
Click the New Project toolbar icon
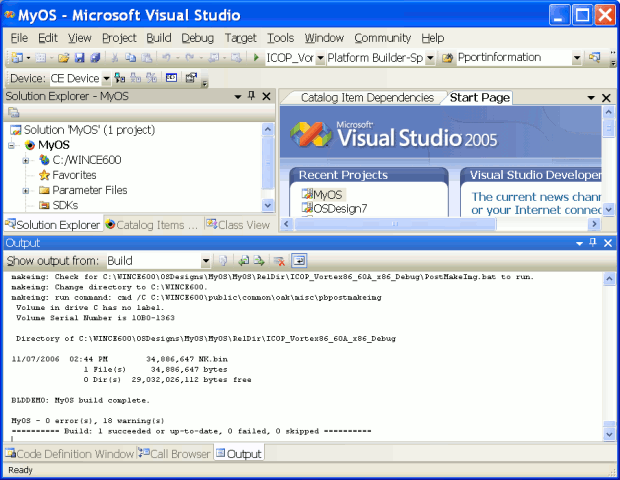point(17,58)
